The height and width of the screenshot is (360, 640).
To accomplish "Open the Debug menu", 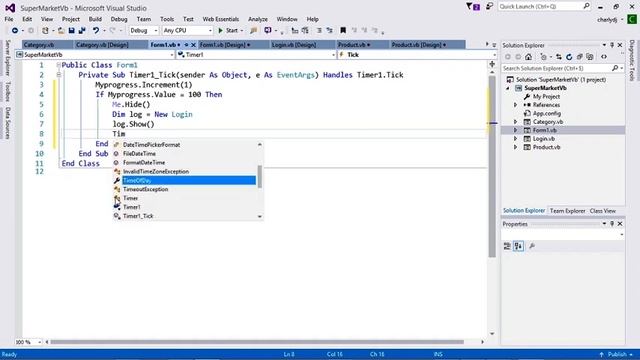I will click(119, 19).
